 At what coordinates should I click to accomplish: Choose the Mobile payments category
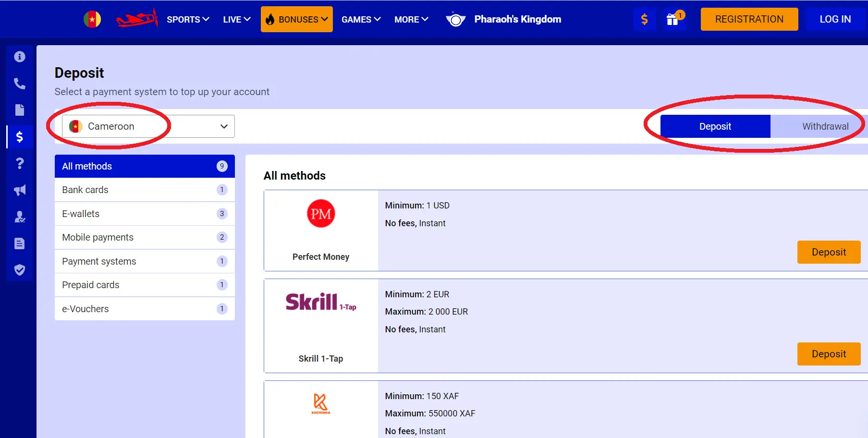[x=145, y=237]
